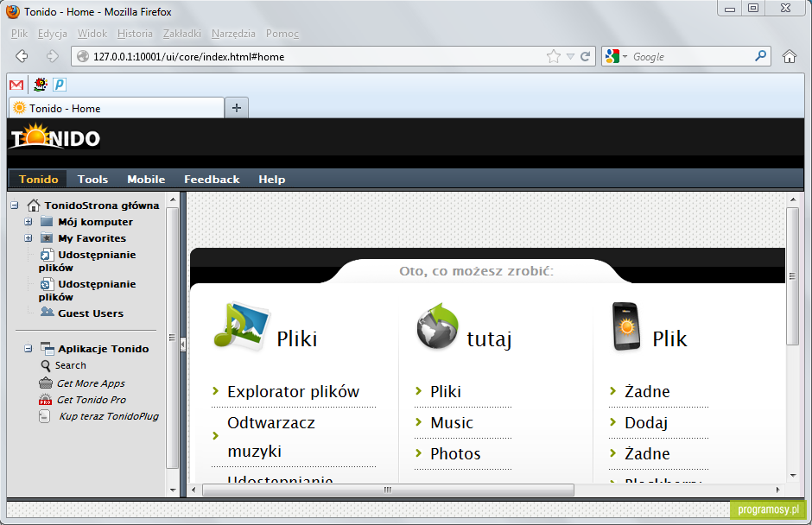The image size is (812, 525).
Task: Open the PayPal bookmark icon
Action: [60, 84]
